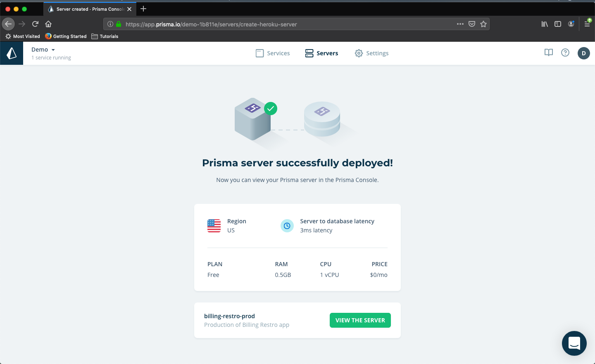595x364 pixels.
Task: Go to the Services tab
Action: pyautogui.click(x=273, y=53)
